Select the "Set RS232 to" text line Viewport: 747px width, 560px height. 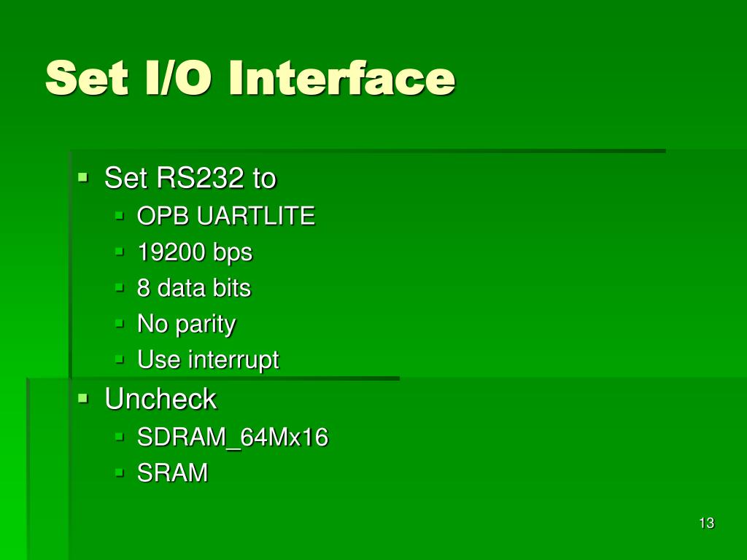coord(190,178)
